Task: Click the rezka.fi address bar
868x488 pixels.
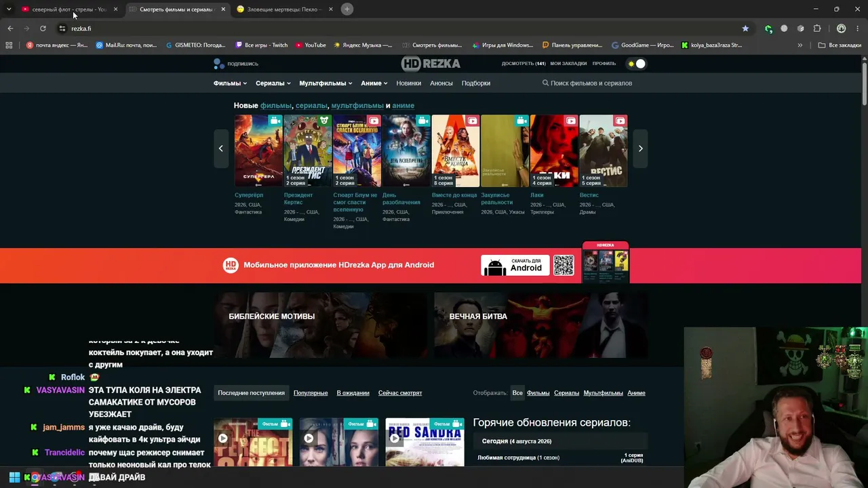Action: pos(400,28)
